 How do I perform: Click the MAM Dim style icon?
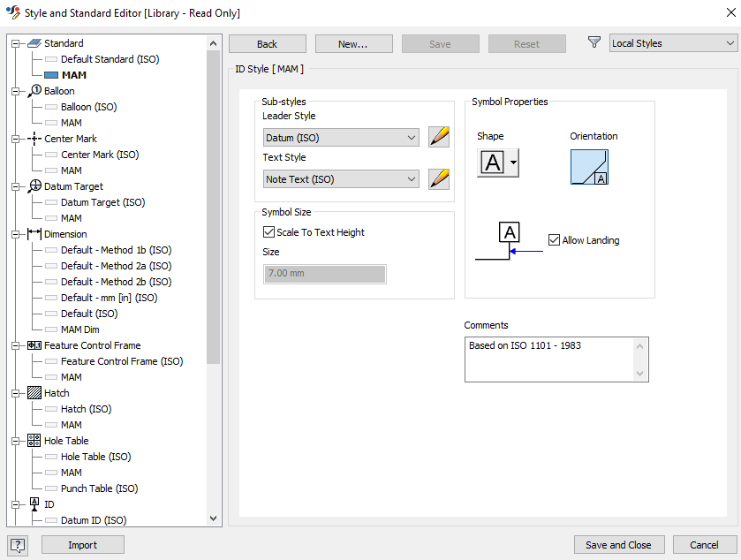point(51,329)
